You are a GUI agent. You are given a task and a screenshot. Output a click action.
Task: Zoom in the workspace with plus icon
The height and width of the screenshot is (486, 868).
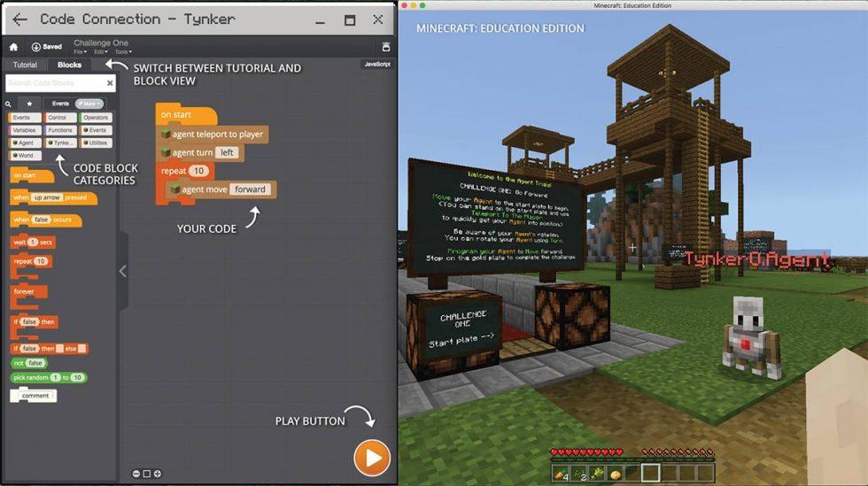click(x=158, y=474)
